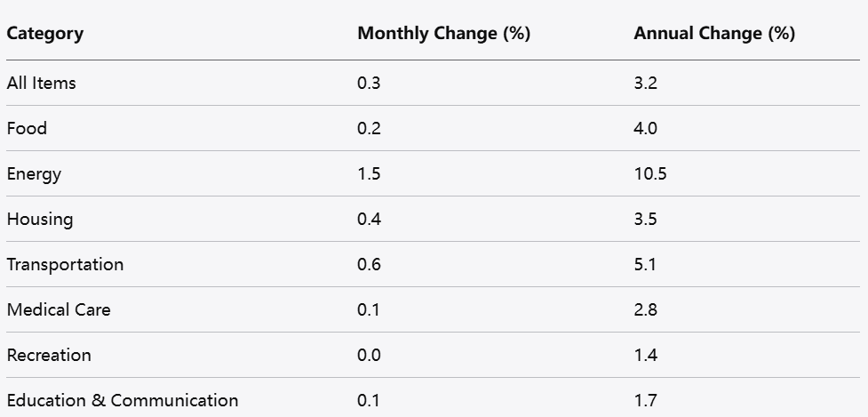Select the Recreation category cell
Viewport: 868px width, 417px height.
coord(49,356)
